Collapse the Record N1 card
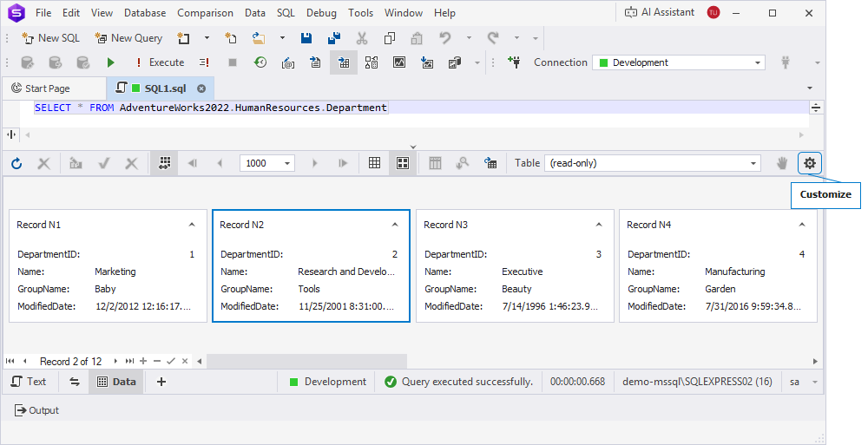868x445 pixels. tap(192, 225)
